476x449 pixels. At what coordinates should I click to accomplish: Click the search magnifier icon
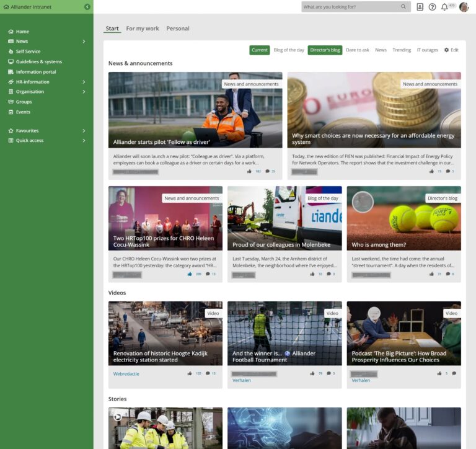tap(403, 7)
